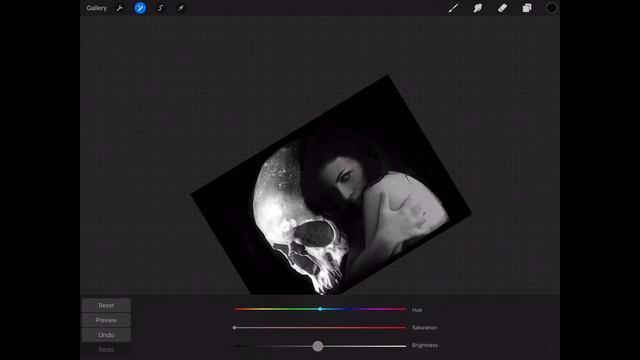Activate the Transform arrow tool

point(180,8)
